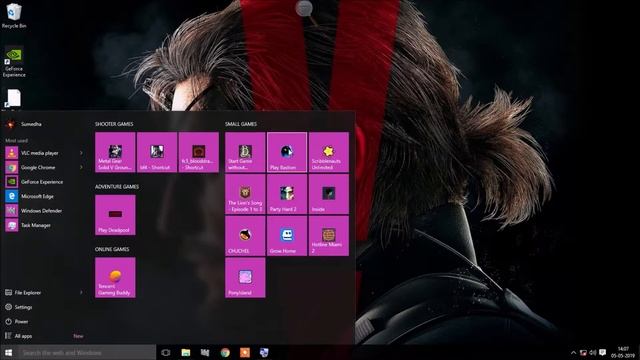Image resolution: width=640 pixels, height=360 pixels.
Task: Open the Hotline Miami 2 tile
Action: [x=329, y=236]
